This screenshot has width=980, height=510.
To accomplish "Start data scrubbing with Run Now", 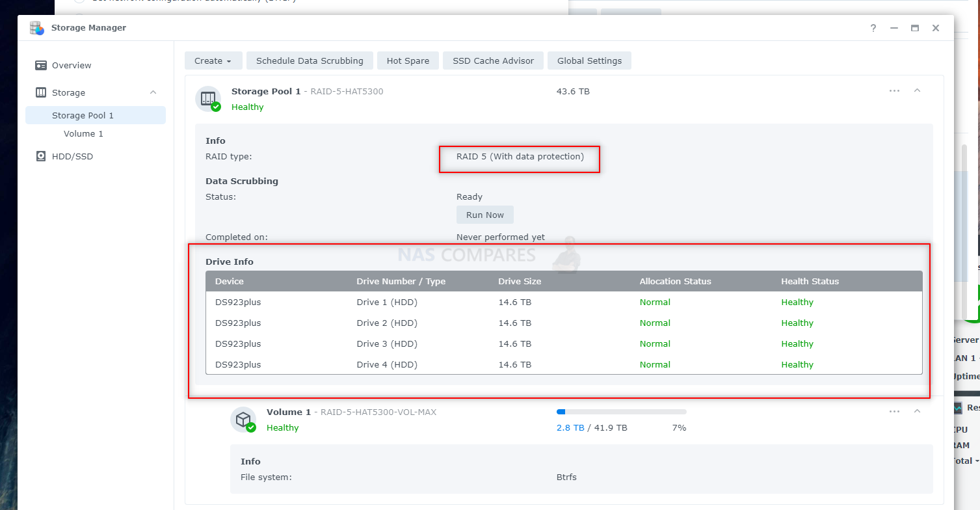I will [485, 215].
